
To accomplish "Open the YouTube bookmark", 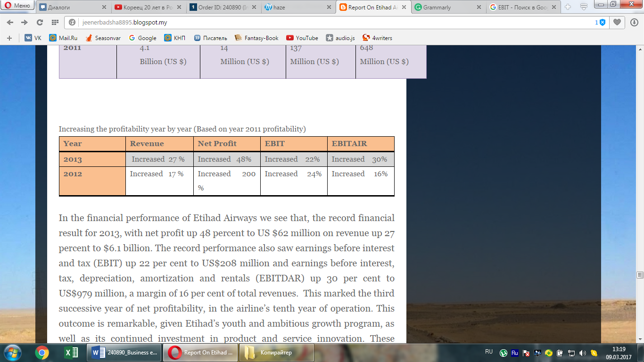I will [302, 38].
